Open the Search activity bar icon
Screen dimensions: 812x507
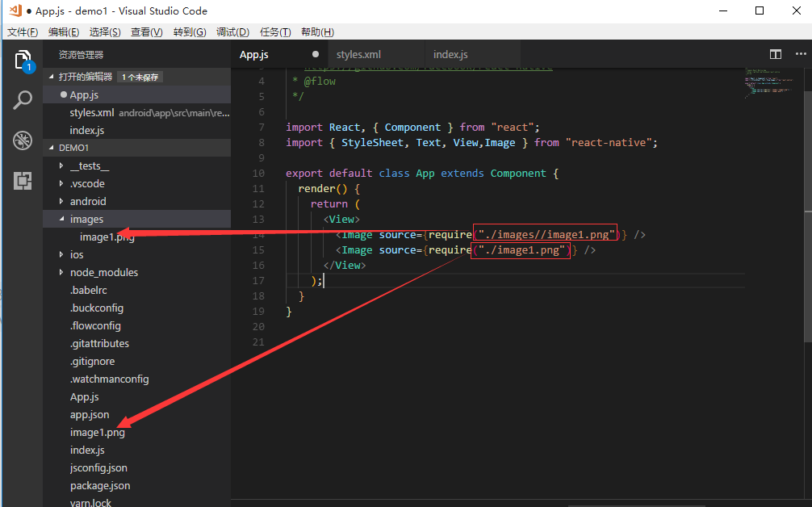23,100
